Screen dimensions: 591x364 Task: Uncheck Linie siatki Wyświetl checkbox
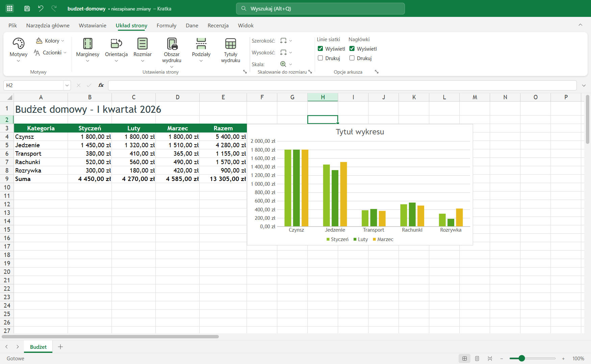(x=320, y=49)
